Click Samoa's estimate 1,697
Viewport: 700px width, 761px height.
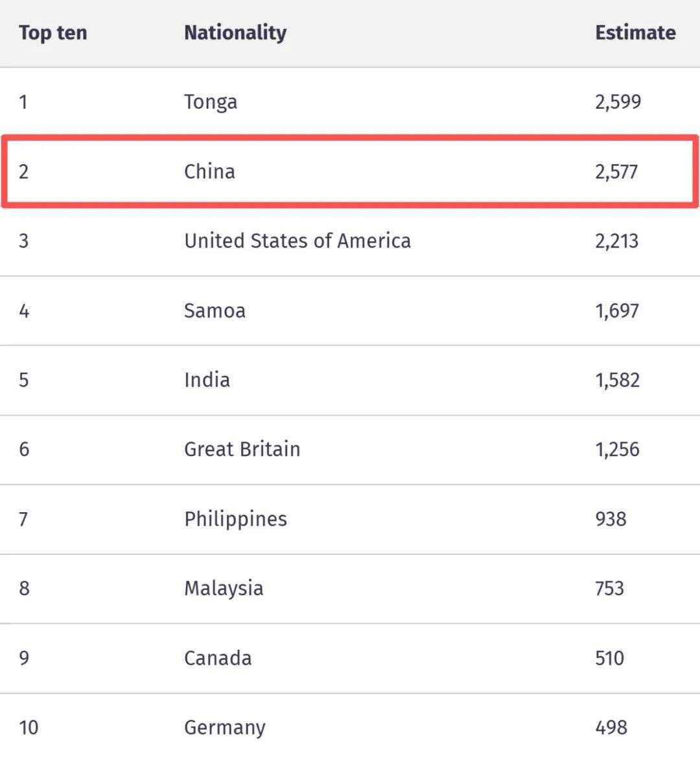[616, 310]
